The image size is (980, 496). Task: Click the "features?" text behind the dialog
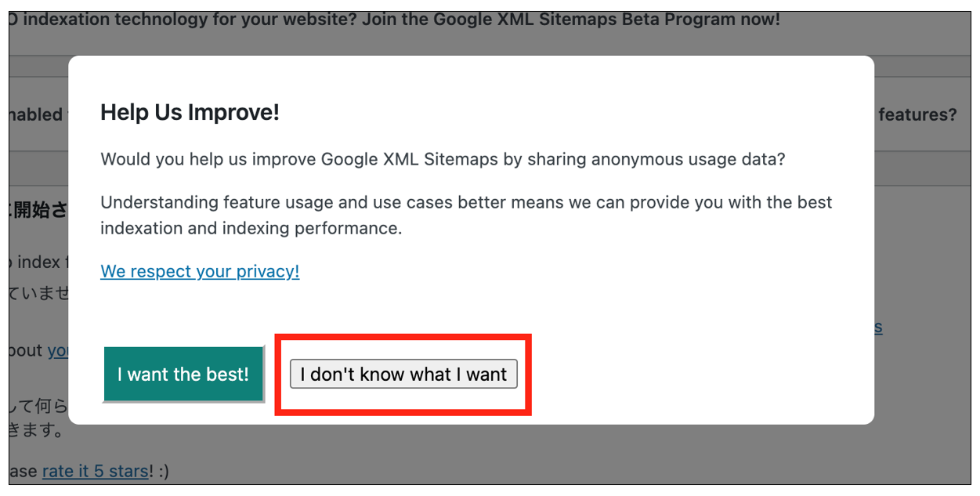click(x=917, y=114)
